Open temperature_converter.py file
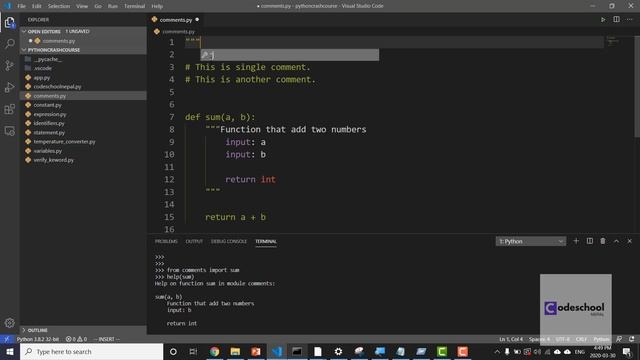Viewport: 640px width, 360px height. point(64,142)
